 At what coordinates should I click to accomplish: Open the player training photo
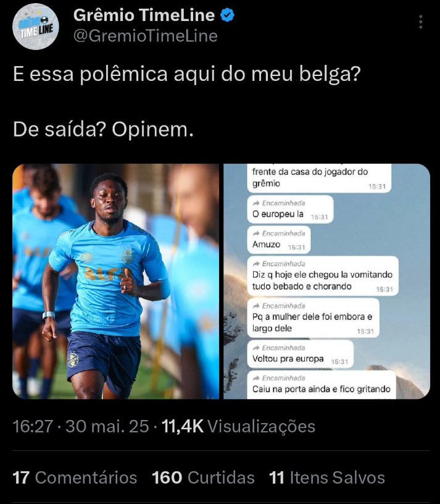[x=115, y=281]
